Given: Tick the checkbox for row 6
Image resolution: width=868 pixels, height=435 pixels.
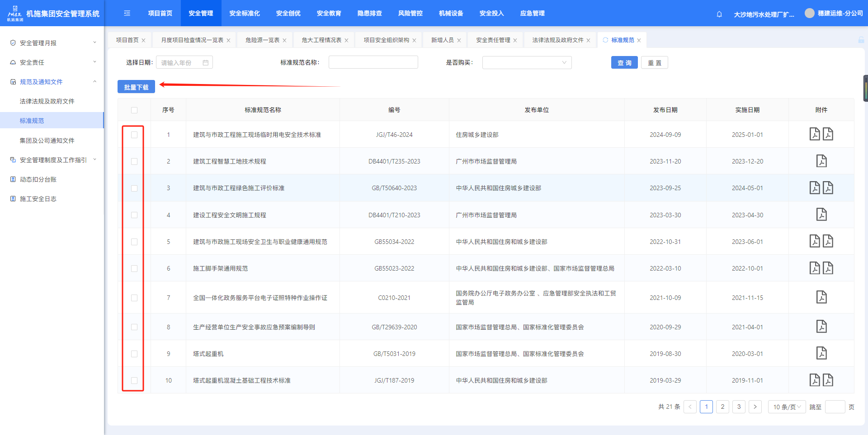Looking at the screenshot, I should 134,268.
